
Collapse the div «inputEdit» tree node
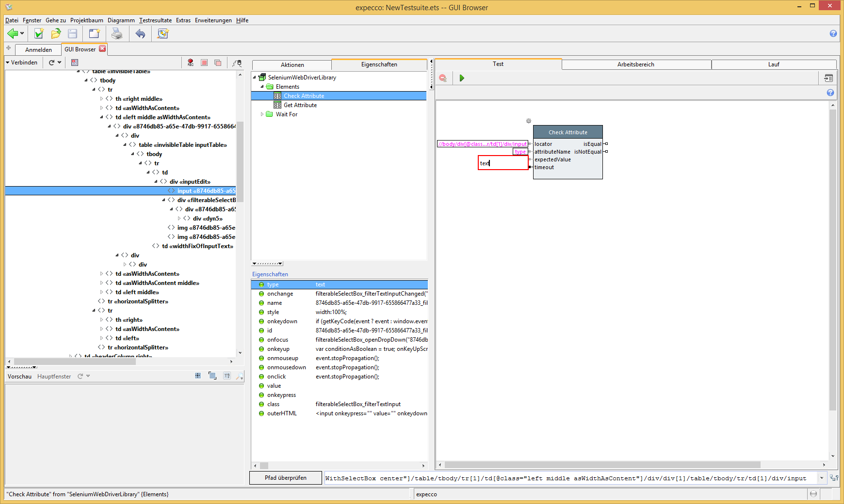(x=156, y=182)
